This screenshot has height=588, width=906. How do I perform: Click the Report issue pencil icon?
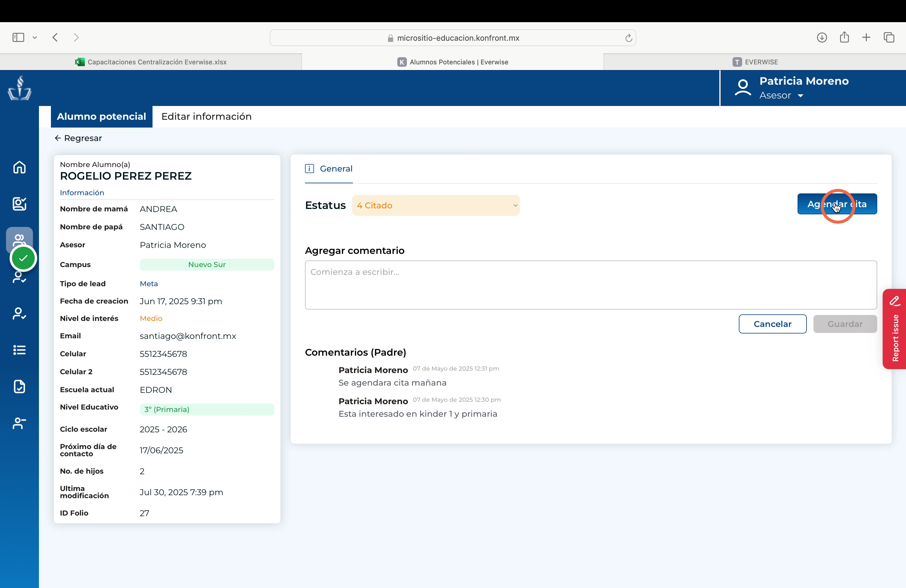click(x=895, y=301)
